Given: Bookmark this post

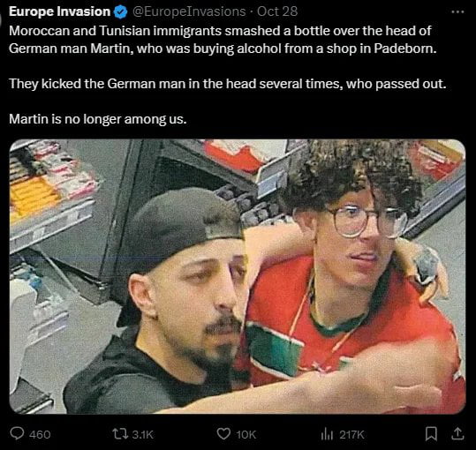Looking at the screenshot, I should pyautogui.click(x=431, y=433).
